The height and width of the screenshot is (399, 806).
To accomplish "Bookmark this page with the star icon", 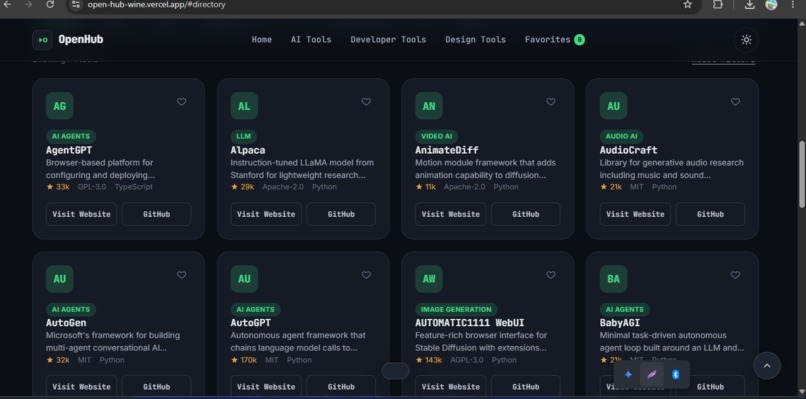I will tap(687, 5).
